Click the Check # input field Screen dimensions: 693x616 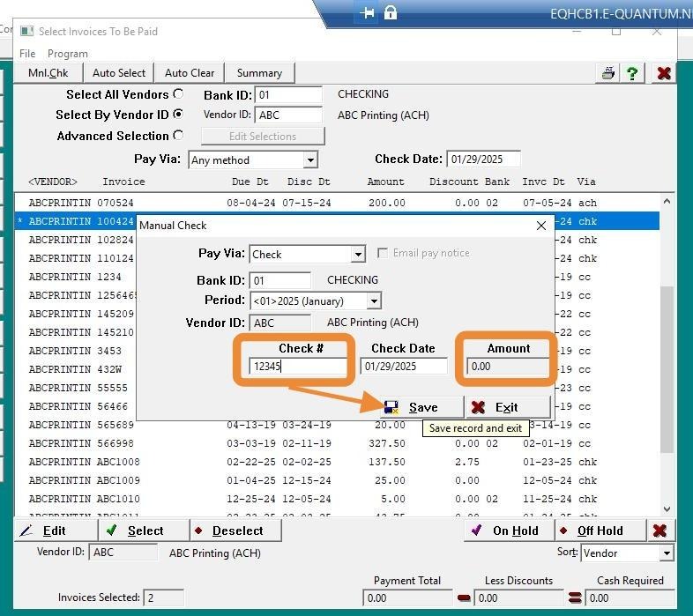298,367
